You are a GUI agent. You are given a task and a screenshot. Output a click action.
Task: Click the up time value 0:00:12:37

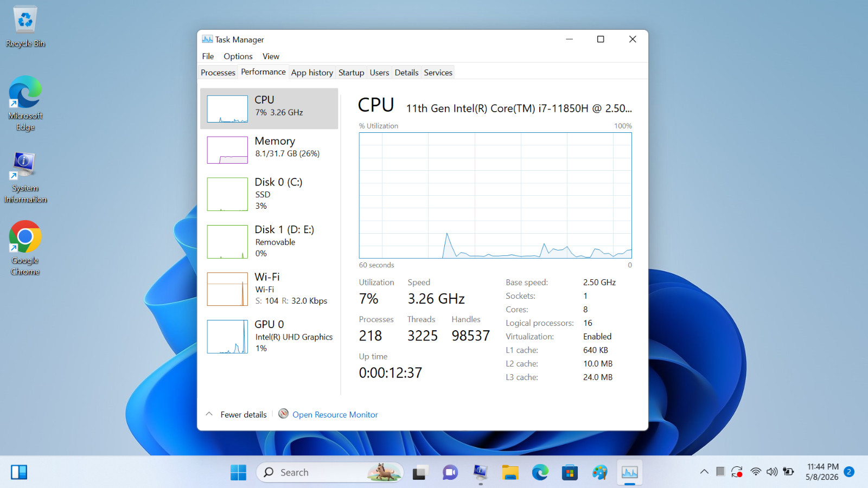tap(390, 373)
